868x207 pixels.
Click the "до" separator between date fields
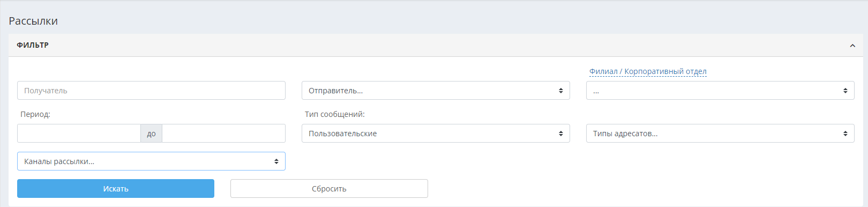pyautogui.click(x=151, y=134)
